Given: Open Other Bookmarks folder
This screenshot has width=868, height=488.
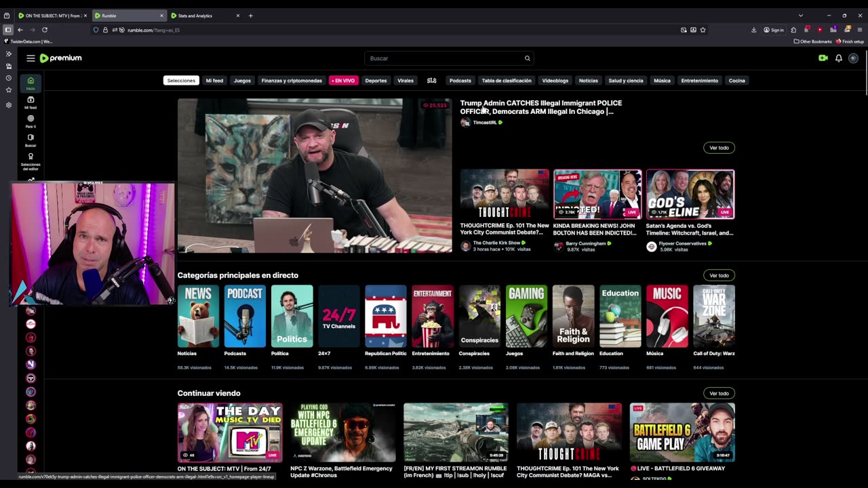Looking at the screenshot, I should tap(812, 41).
